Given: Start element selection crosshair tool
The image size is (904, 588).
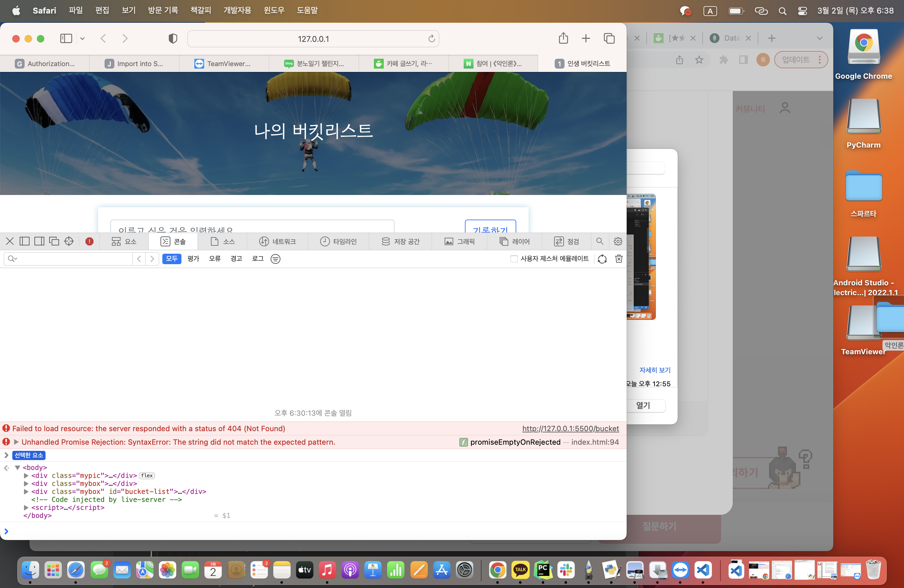Looking at the screenshot, I should (69, 241).
